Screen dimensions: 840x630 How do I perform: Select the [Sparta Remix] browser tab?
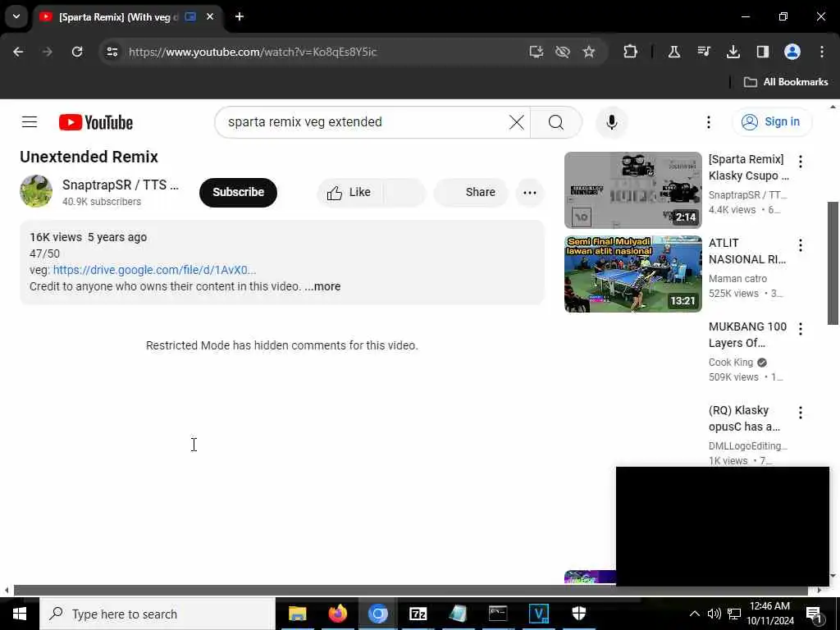click(x=120, y=17)
